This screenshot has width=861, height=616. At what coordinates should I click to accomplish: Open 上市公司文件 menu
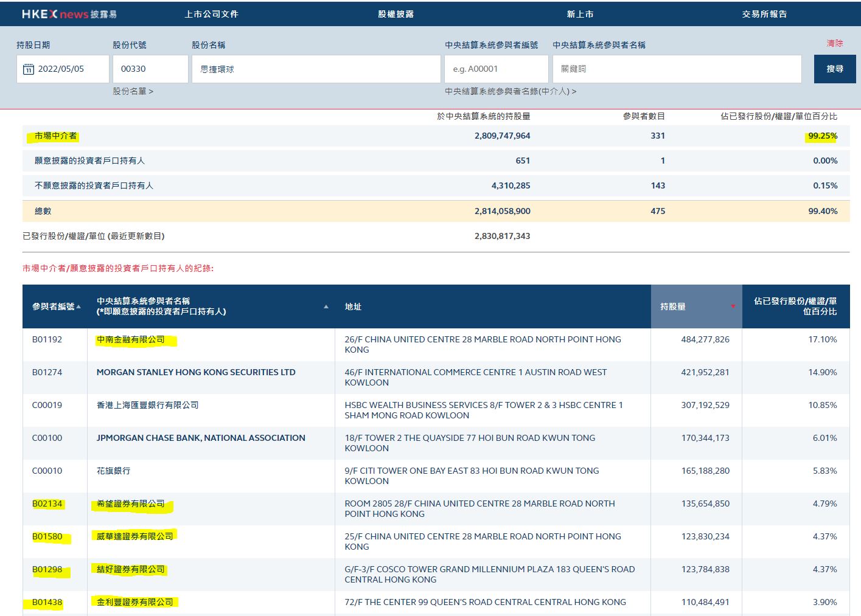[x=211, y=14]
